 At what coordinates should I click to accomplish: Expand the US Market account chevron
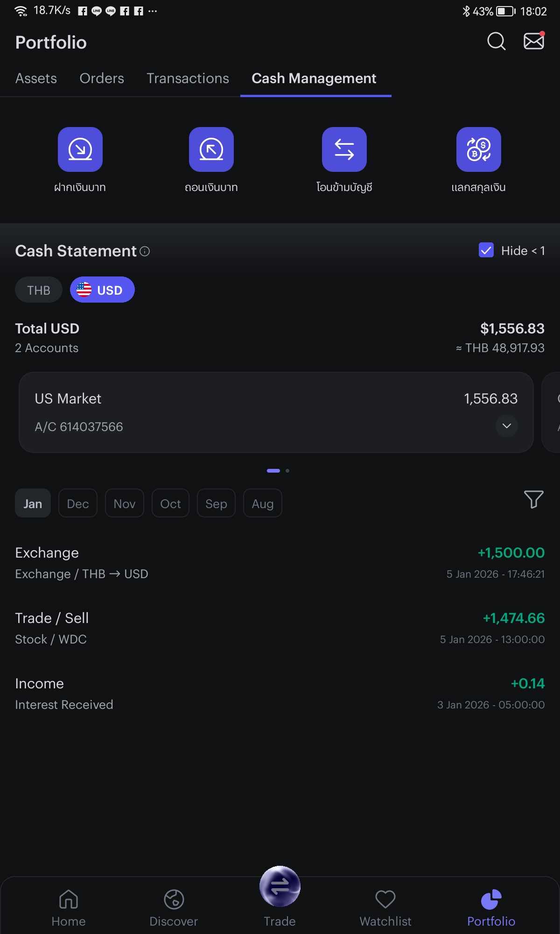pyautogui.click(x=507, y=426)
